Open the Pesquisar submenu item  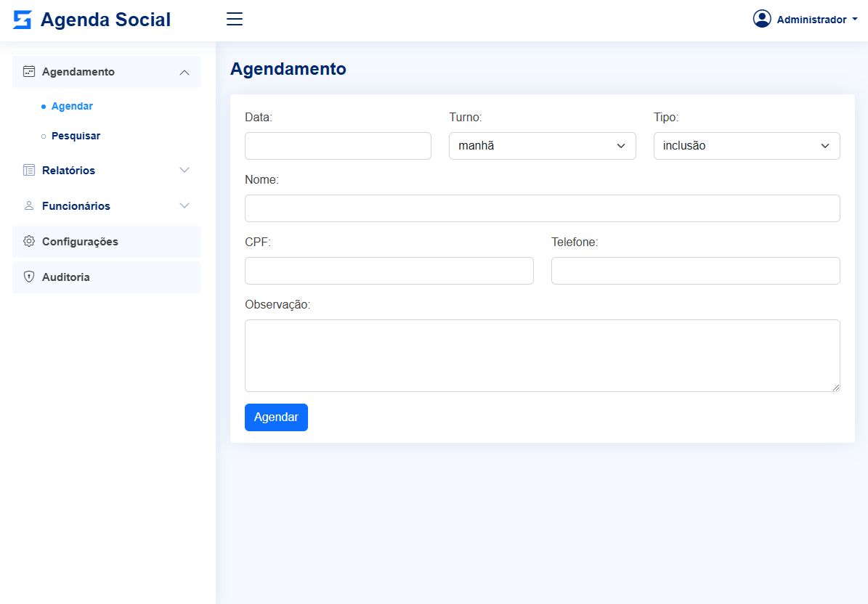[76, 136]
